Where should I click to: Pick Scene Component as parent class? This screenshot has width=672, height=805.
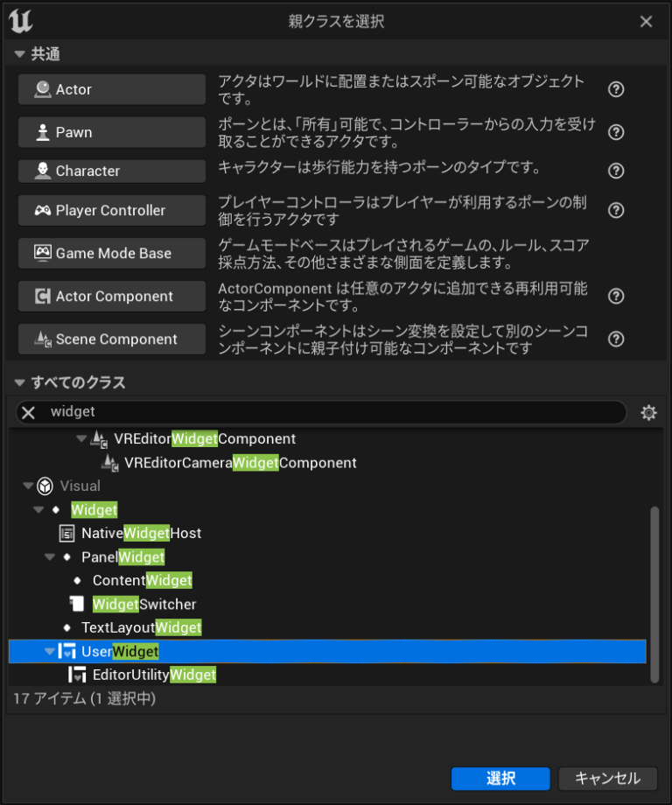coord(112,339)
